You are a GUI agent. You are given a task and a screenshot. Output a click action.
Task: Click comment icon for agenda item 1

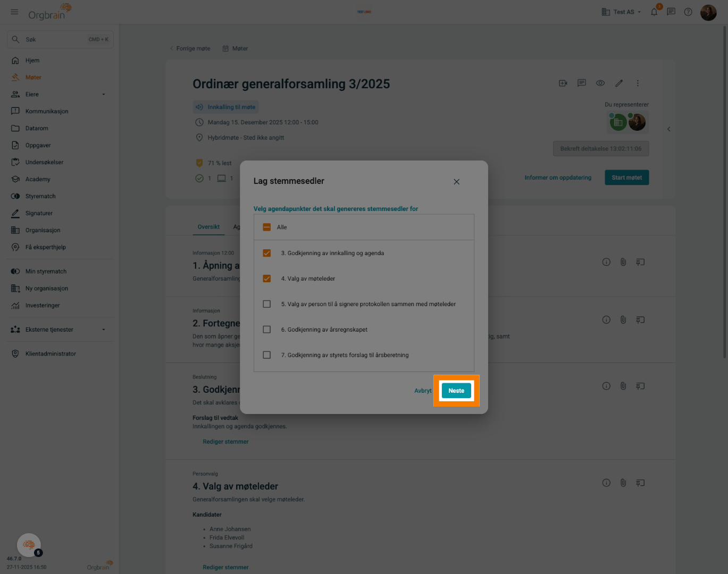coord(640,262)
